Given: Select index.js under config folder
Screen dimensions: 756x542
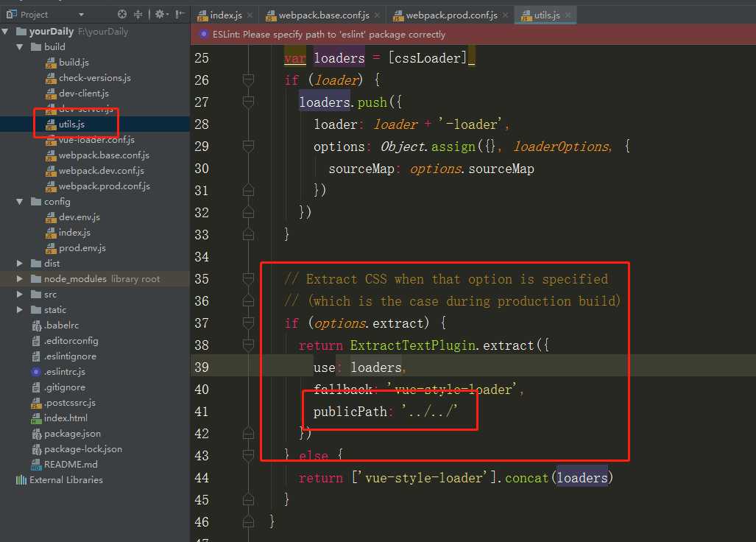Looking at the screenshot, I should click(74, 233).
